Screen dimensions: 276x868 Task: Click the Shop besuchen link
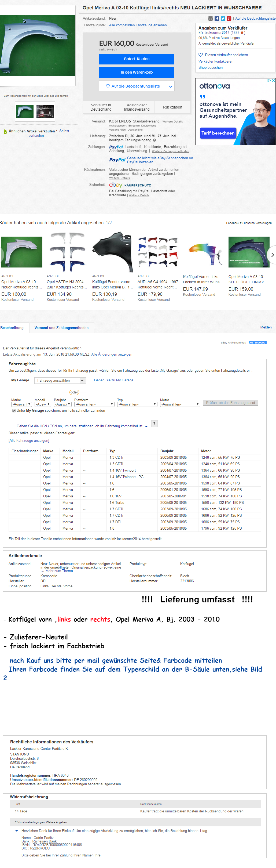point(210,68)
